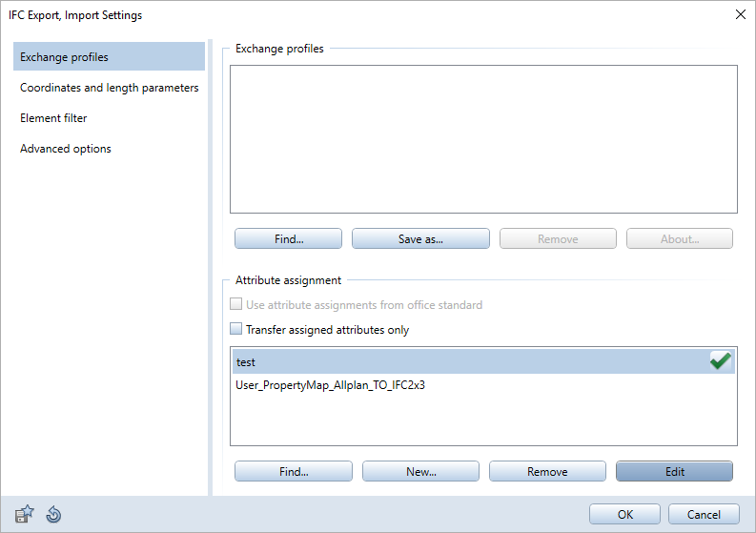Select User_PropertyMap_Allplan_TO_IFC2x3 in the list
This screenshot has height=533, width=756.
point(330,385)
